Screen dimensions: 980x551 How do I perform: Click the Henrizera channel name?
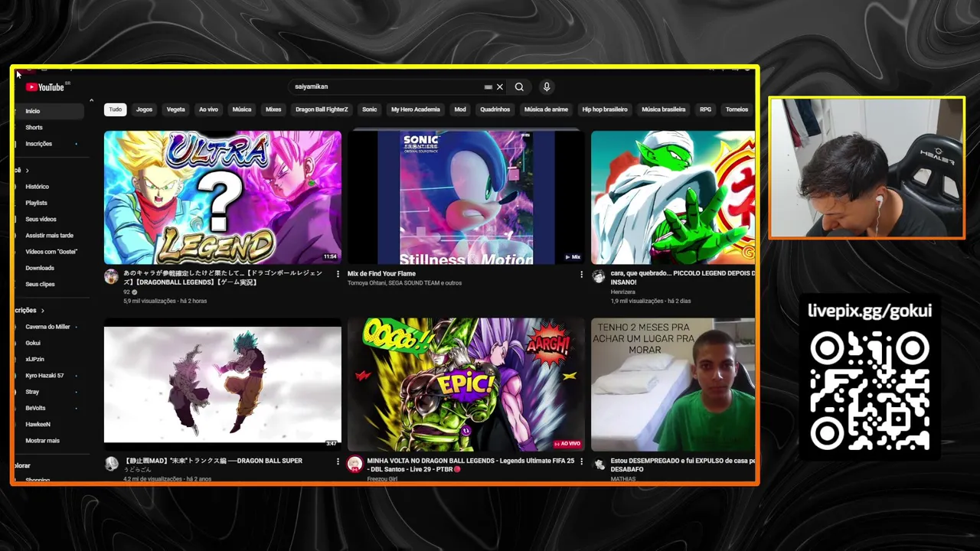[623, 292]
